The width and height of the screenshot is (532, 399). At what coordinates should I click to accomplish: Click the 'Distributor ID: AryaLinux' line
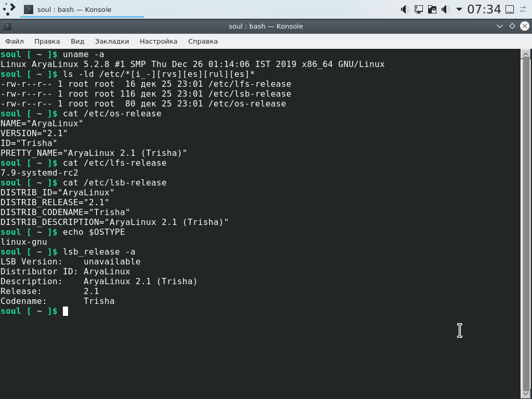[x=65, y=271]
